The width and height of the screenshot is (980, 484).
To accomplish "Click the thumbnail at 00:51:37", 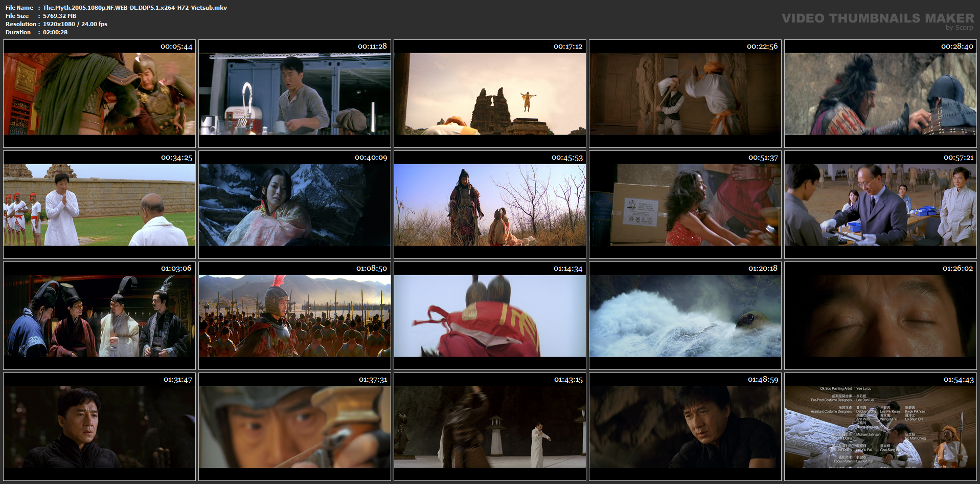I will click(686, 205).
